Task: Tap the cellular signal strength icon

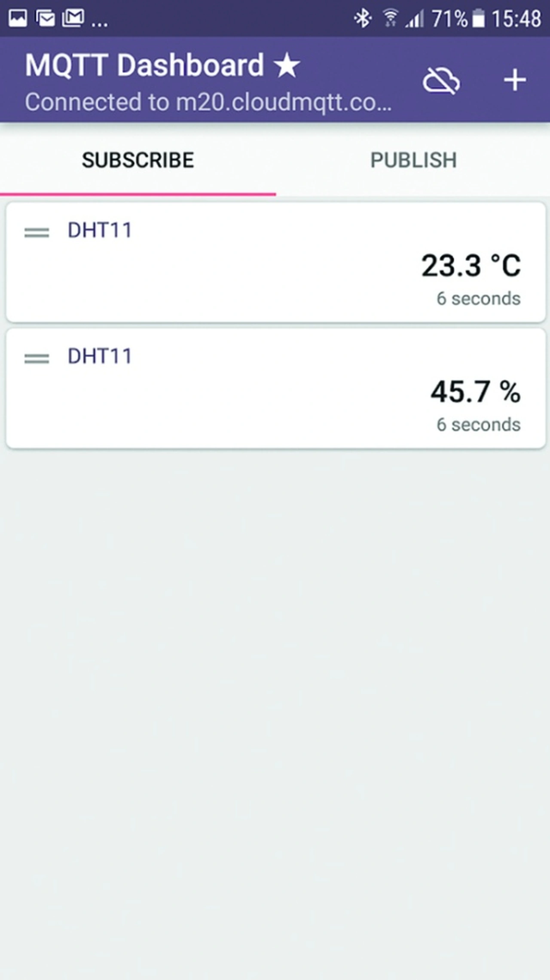Action: [x=415, y=19]
